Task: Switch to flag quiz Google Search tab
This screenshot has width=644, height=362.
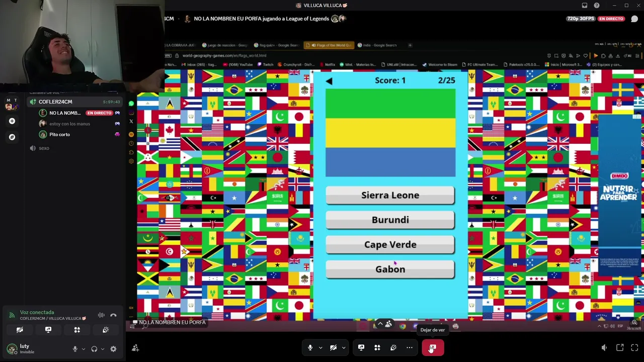Action: (x=277, y=45)
